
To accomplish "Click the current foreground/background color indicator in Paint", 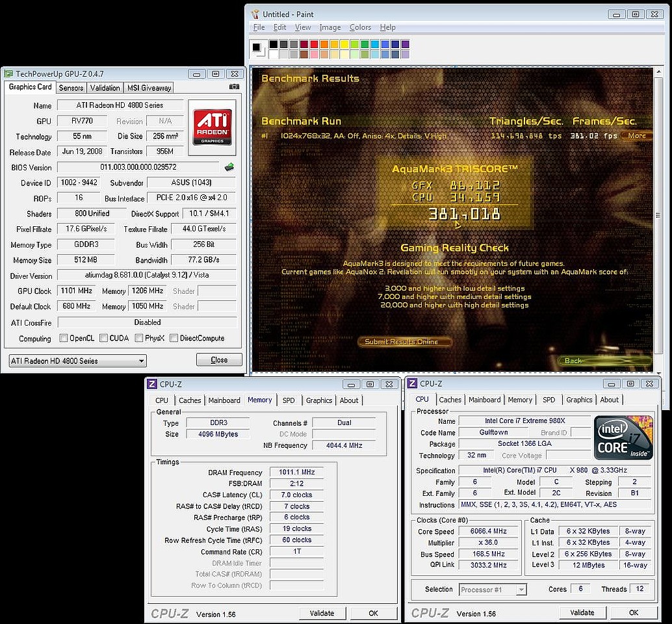I will [x=257, y=47].
